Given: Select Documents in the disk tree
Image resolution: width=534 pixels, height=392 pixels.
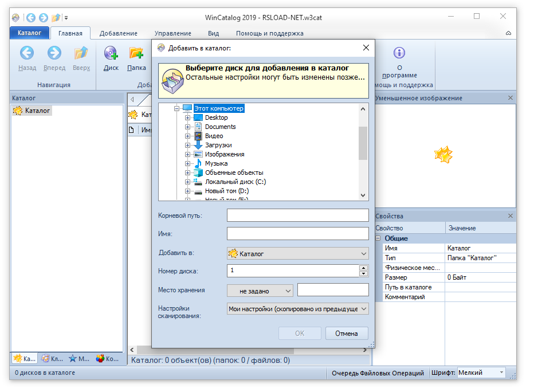Looking at the screenshot, I should pos(220,127).
